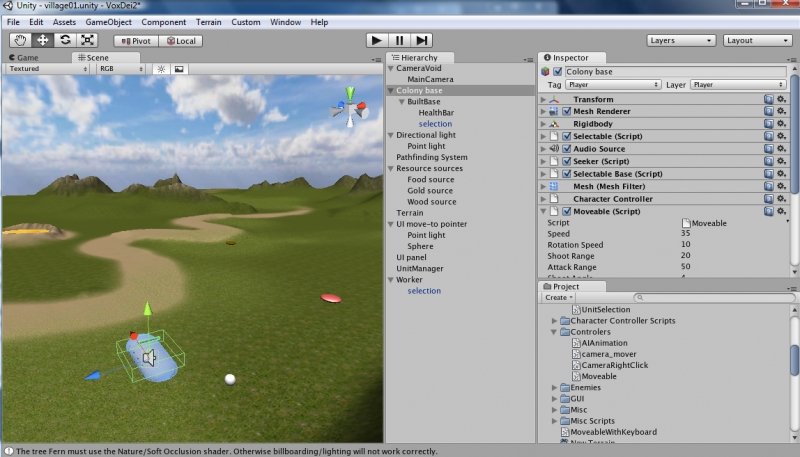
Task: Click the Pause button
Action: pyautogui.click(x=399, y=40)
